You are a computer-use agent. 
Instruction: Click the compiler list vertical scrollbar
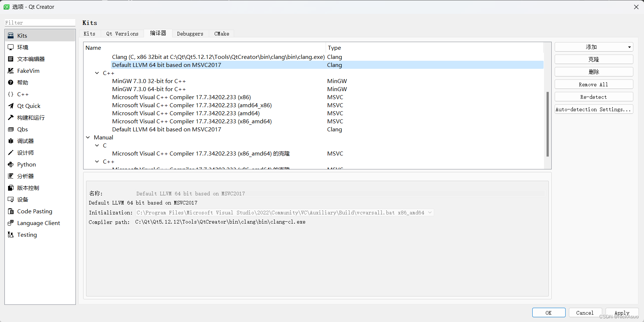[548, 124]
